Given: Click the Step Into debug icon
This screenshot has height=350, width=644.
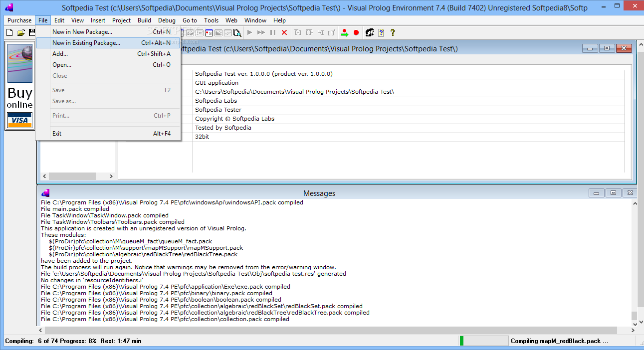Looking at the screenshot, I should click(x=298, y=32).
